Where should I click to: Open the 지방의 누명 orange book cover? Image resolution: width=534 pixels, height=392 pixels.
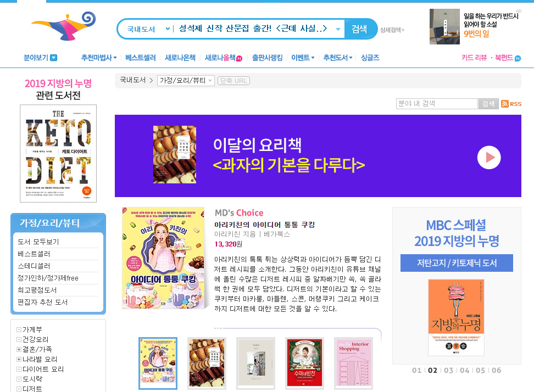point(457,317)
